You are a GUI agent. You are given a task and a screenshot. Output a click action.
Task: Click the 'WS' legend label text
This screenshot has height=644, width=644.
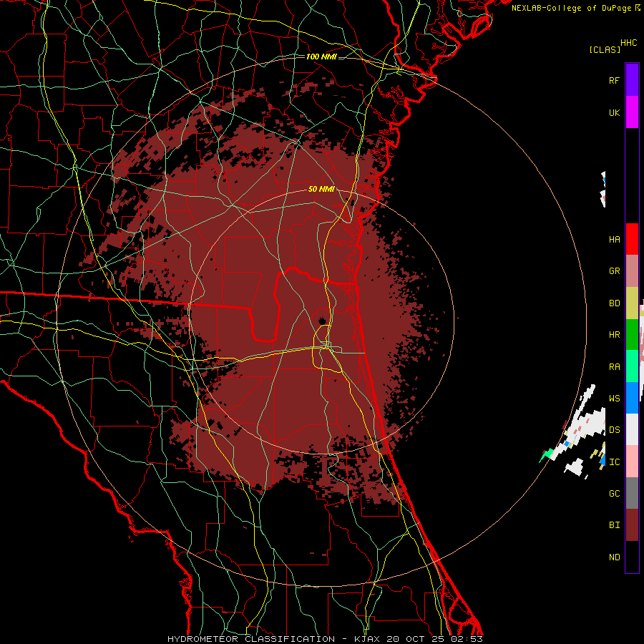pos(614,398)
